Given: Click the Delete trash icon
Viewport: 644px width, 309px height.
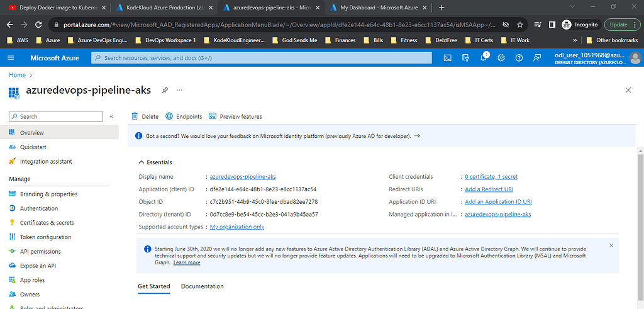Looking at the screenshot, I should 135,116.
